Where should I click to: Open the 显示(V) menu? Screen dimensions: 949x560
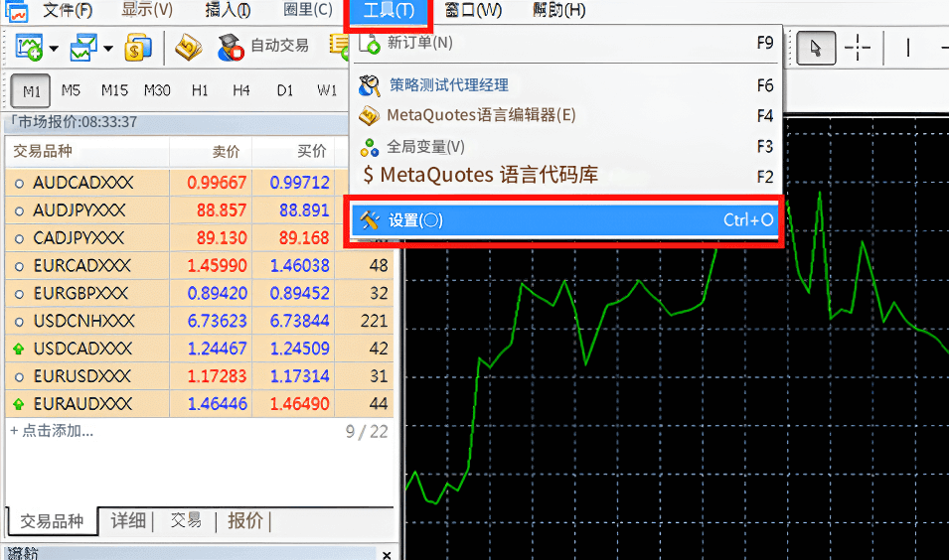tap(147, 10)
